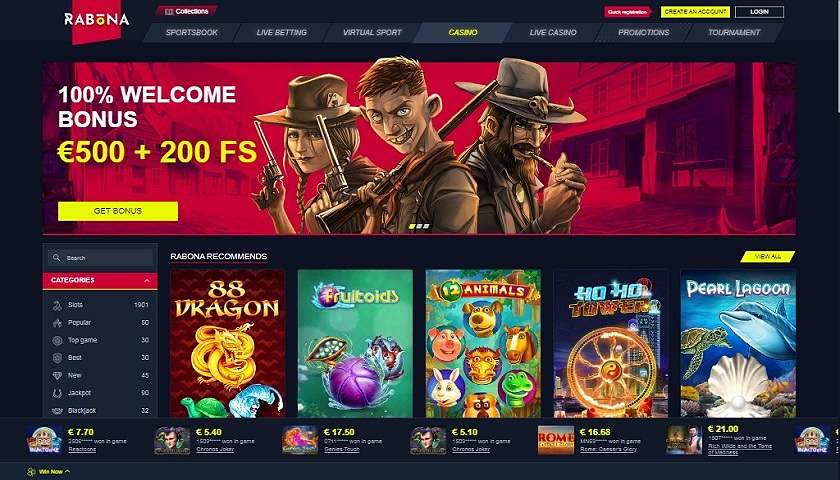Image resolution: width=840 pixels, height=480 pixels.
Task: Click the Rabona logo
Action: click(x=96, y=20)
